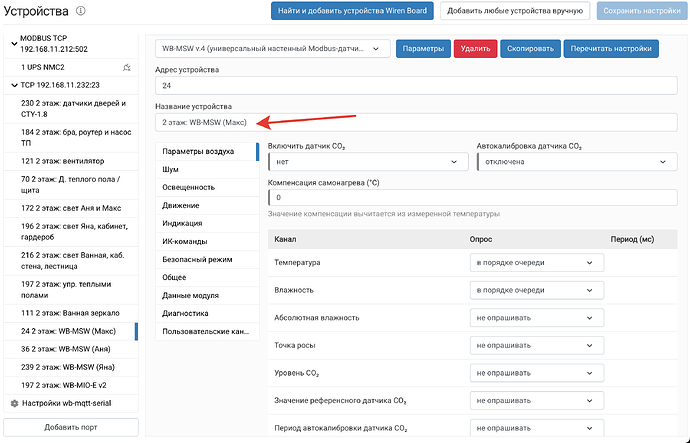This screenshot has width=690, height=443.
Task: Open the Индикация tab
Action: [x=207, y=223]
